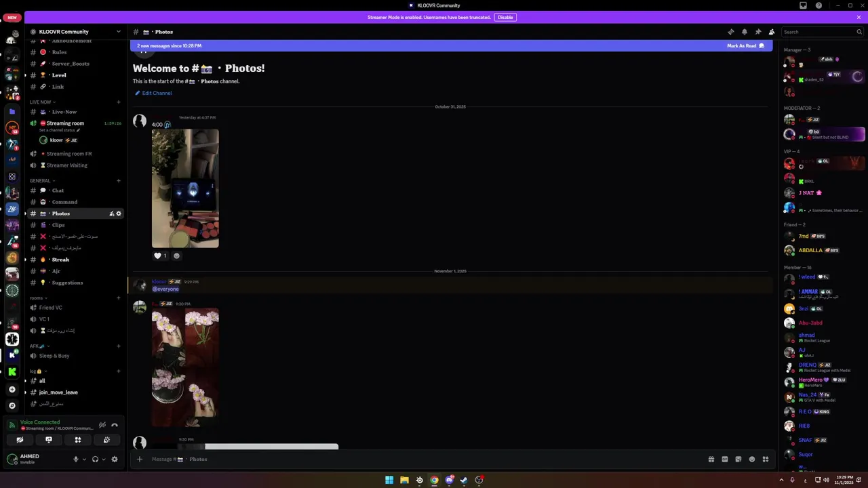
Task: Open the Level channel
Action: tap(76, 75)
